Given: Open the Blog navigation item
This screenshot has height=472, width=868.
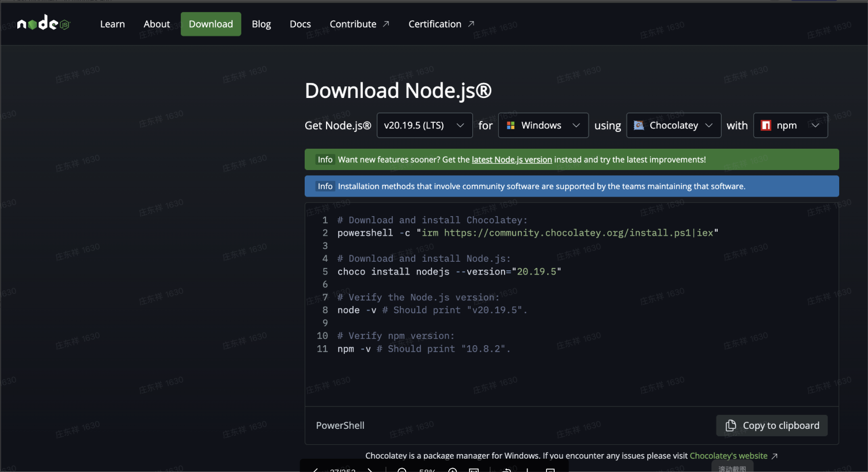Looking at the screenshot, I should [261, 24].
